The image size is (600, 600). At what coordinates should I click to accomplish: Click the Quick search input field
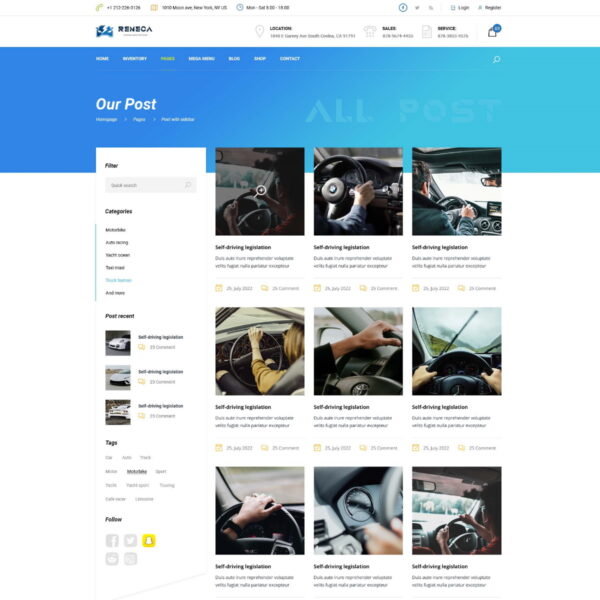pyautogui.click(x=145, y=185)
